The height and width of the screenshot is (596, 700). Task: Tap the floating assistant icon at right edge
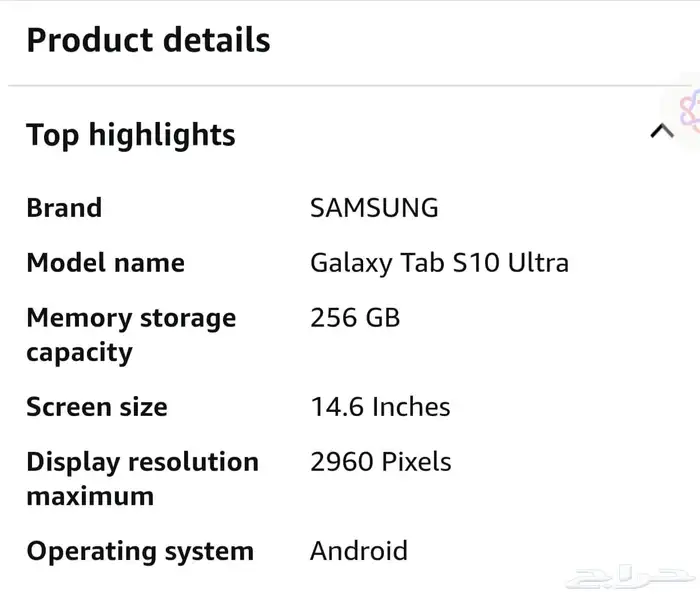click(x=688, y=112)
